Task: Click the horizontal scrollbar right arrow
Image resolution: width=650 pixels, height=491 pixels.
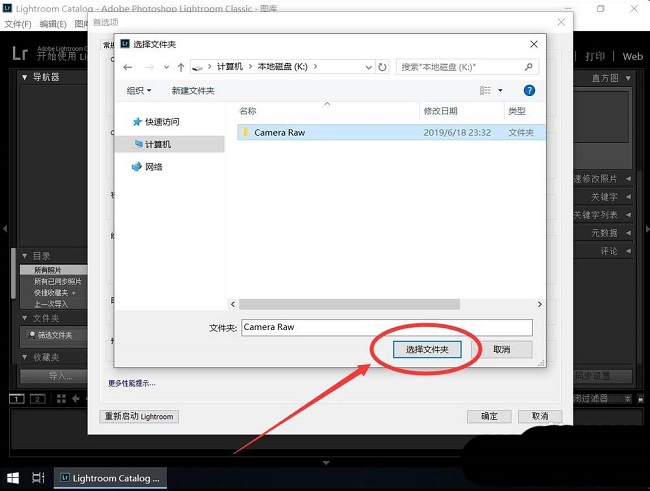Action: [539, 304]
